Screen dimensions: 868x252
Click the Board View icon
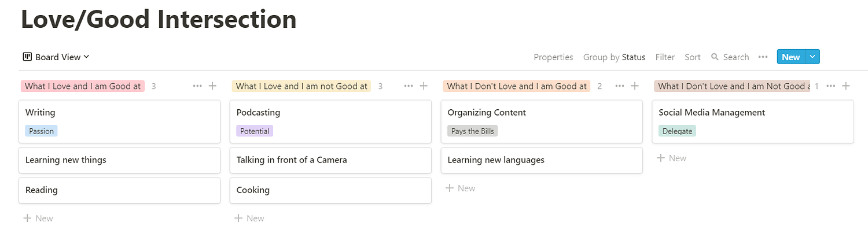click(x=27, y=57)
